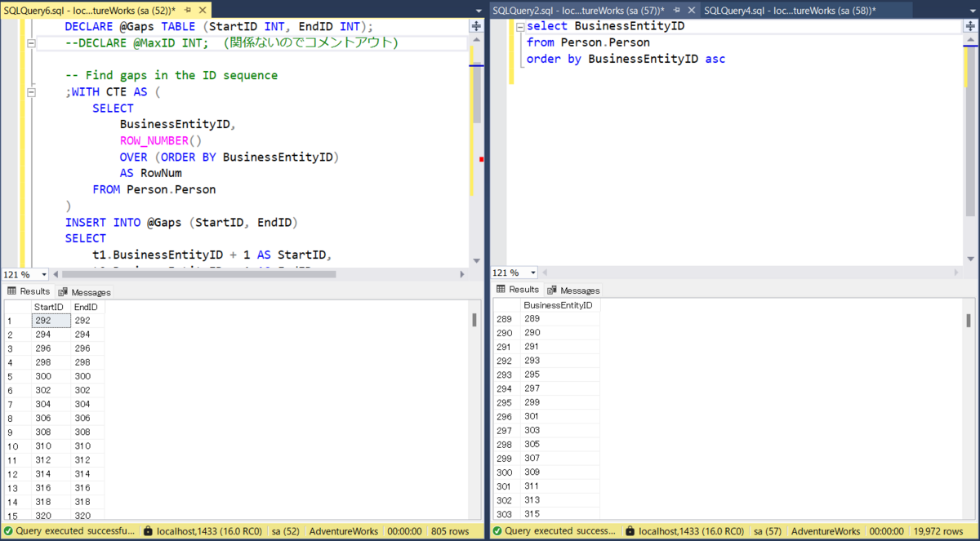
Task: Click the Find gaps comment line
Action: [x=171, y=75]
